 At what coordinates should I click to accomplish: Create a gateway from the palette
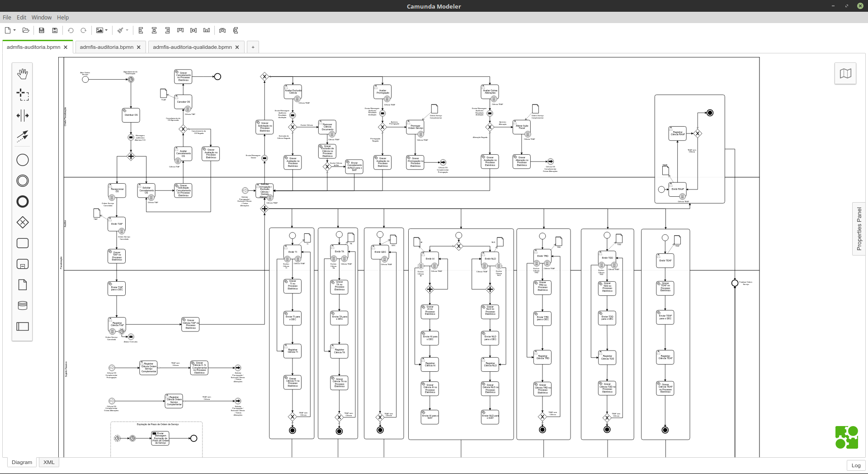click(x=23, y=223)
